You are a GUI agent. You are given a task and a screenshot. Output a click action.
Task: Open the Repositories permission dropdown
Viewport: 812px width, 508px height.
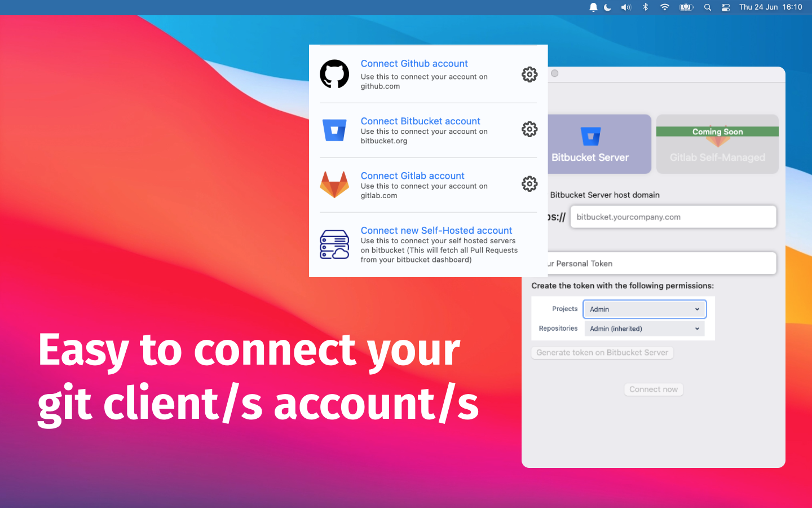(x=645, y=329)
